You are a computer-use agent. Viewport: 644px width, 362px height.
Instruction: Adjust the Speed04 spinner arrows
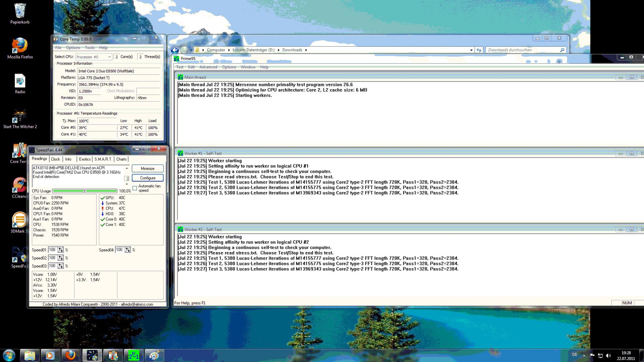(128, 250)
